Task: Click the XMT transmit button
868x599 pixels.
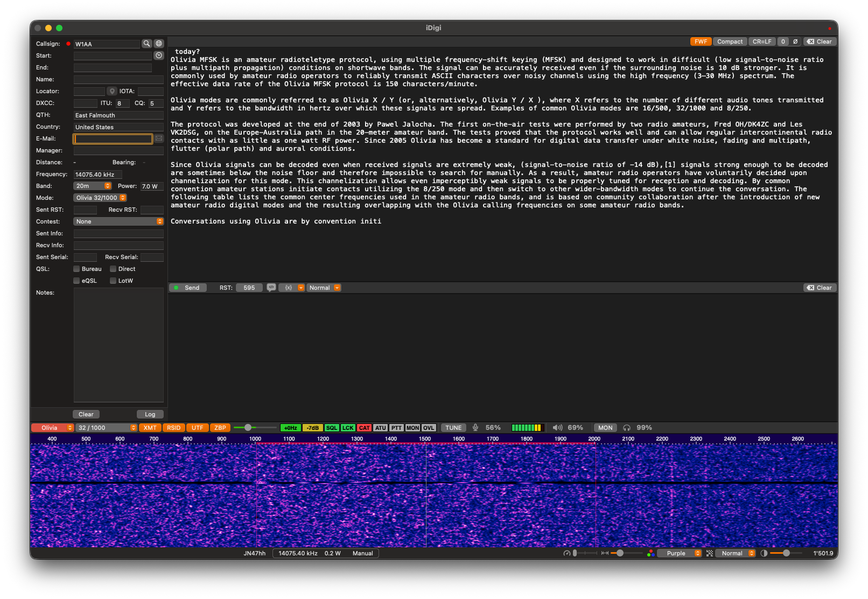Action: coord(150,428)
